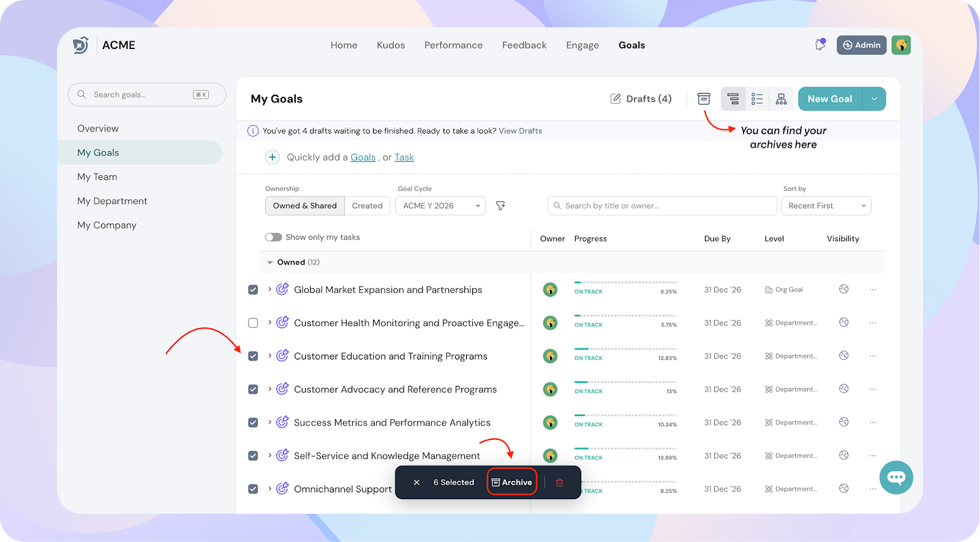The height and width of the screenshot is (542, 980).
Task: Click visibility icon for Customer Health Monitoring
Action: (x=843, y=322)
